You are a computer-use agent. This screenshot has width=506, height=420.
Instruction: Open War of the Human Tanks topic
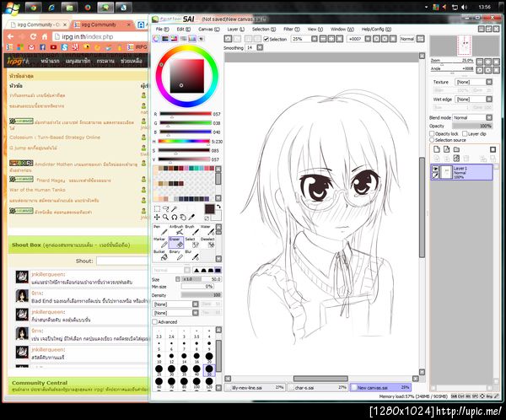(37, 190)
